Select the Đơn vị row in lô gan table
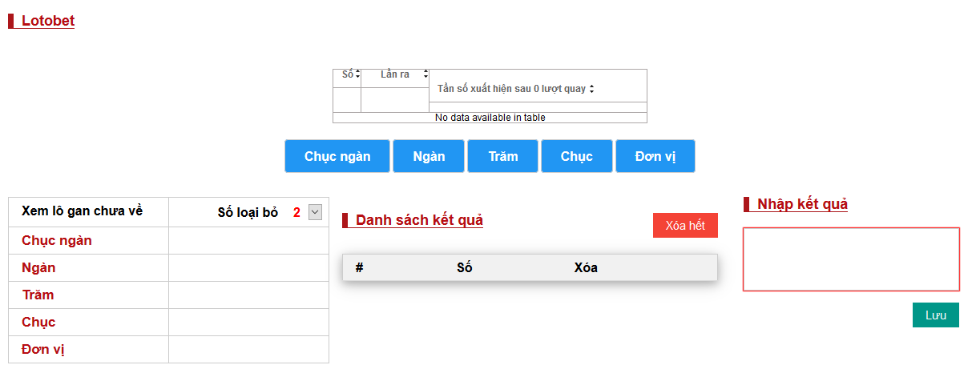 tap(42, 350)
